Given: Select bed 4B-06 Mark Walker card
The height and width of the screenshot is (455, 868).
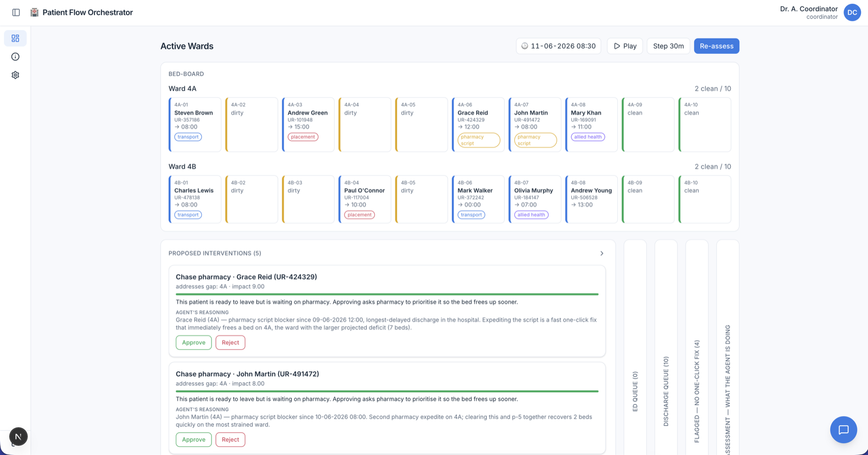Looking at the screenshot, I should click(478, 199).
